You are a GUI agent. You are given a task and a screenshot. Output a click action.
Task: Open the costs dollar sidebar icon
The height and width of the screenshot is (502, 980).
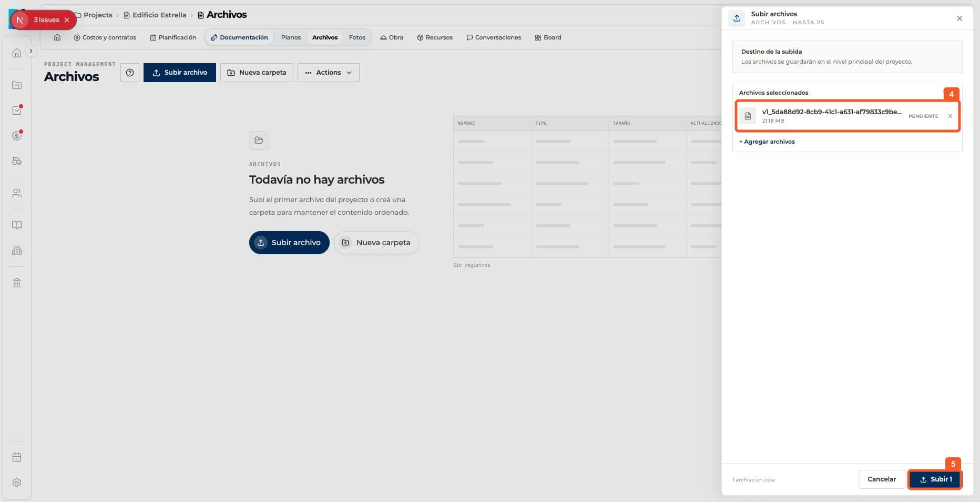[17, 135]
